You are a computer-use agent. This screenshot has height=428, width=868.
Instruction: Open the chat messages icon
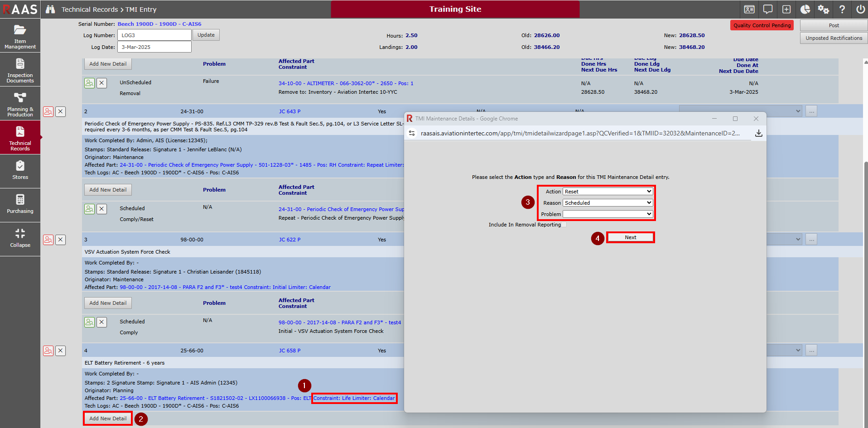point(768,10)
